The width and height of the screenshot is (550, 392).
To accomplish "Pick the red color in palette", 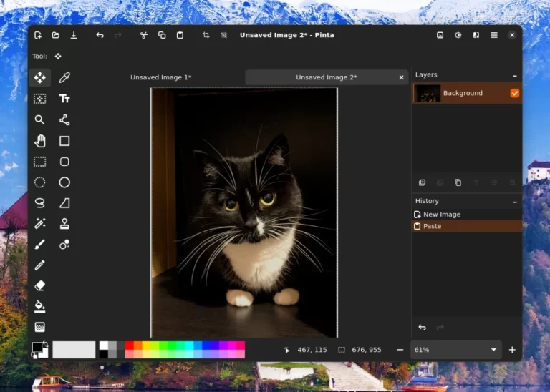I will (x=130, y=346).
